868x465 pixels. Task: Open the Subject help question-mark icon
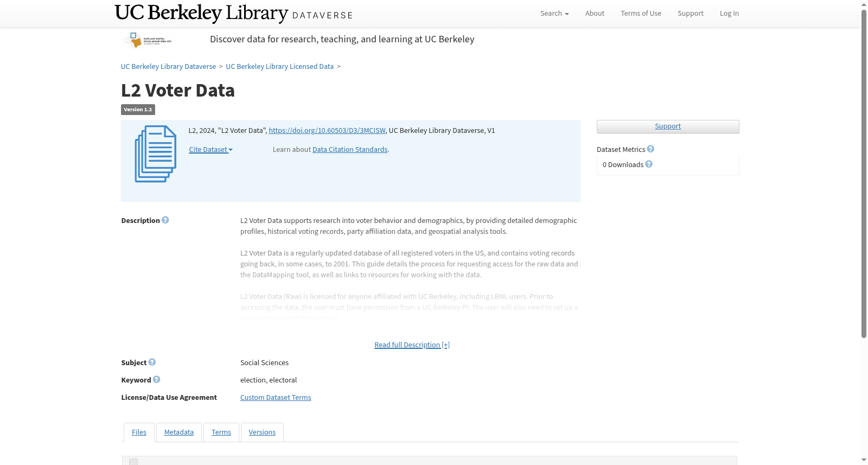[152, 362]
